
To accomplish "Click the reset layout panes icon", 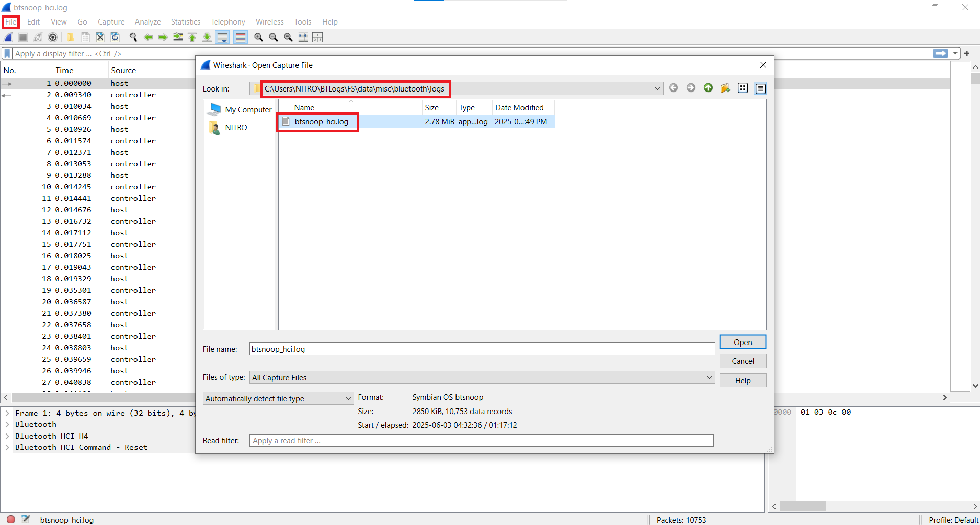I will point(317,37).
